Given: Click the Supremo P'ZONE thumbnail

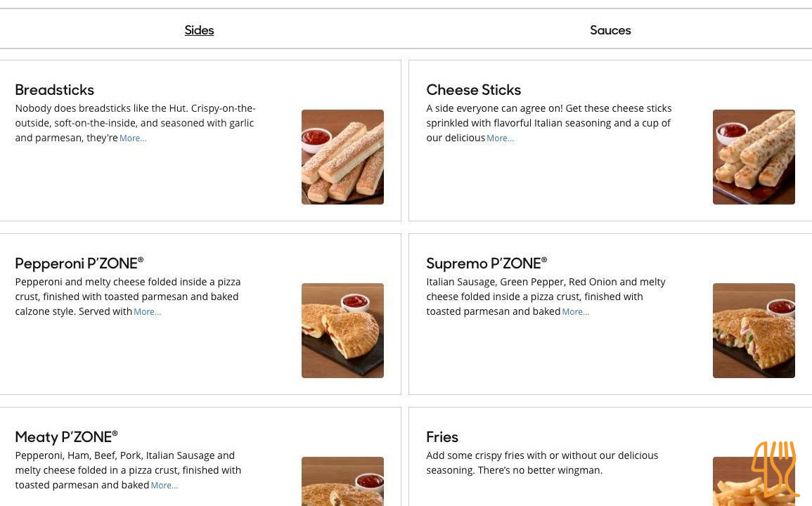Looking at the screenshot, I should click(x=754, y=330).
